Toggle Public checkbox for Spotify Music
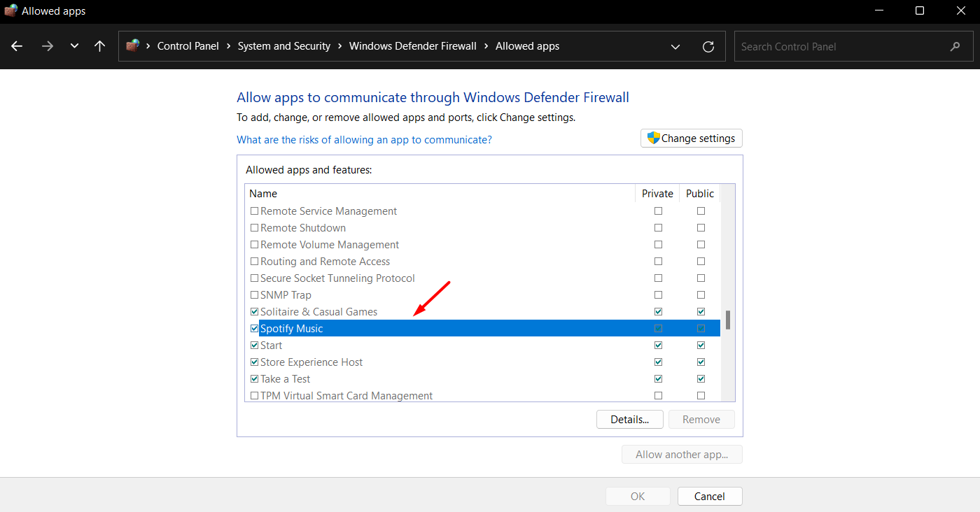980x512 pixels. tap(701, 329)
